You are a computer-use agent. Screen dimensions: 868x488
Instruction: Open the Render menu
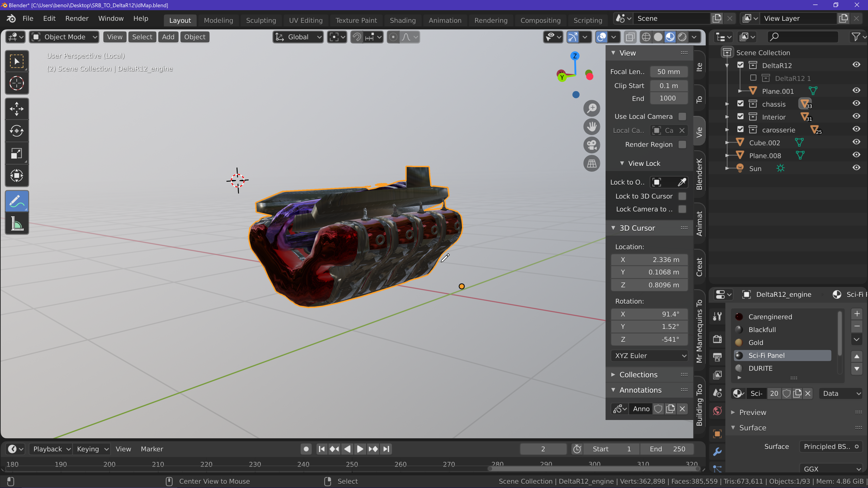[x=77, y=19]
